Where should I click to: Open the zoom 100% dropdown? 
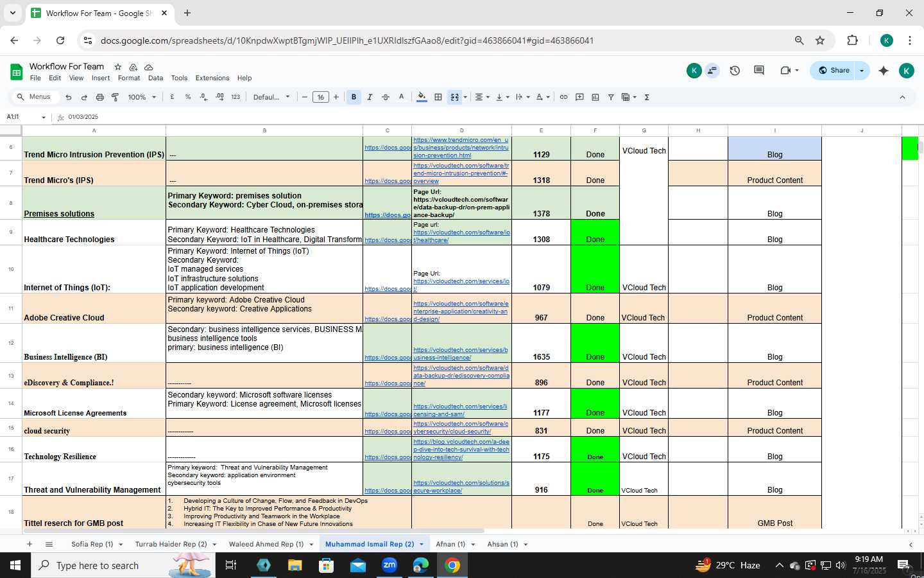click(x=142, y=97)
